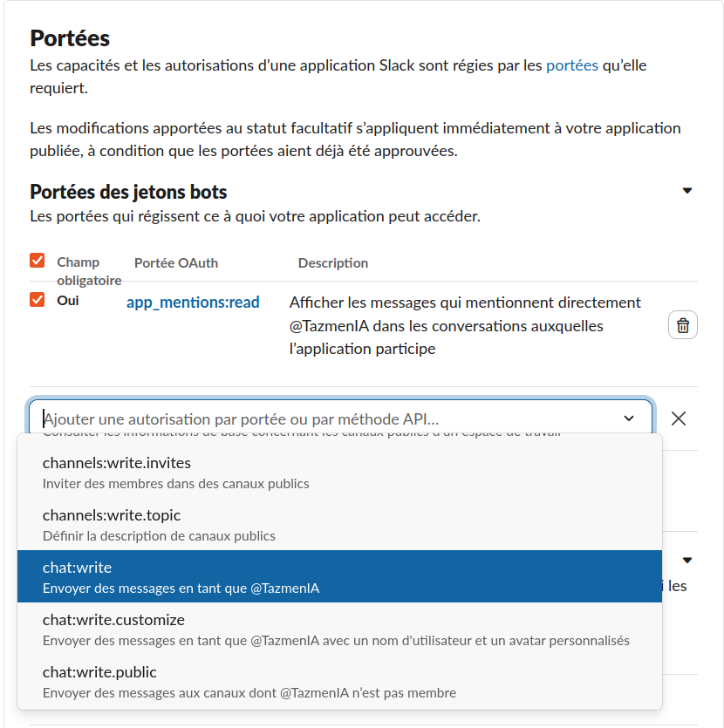Click the Description column header
724x728 pixels.
click(x=333, y=263)
